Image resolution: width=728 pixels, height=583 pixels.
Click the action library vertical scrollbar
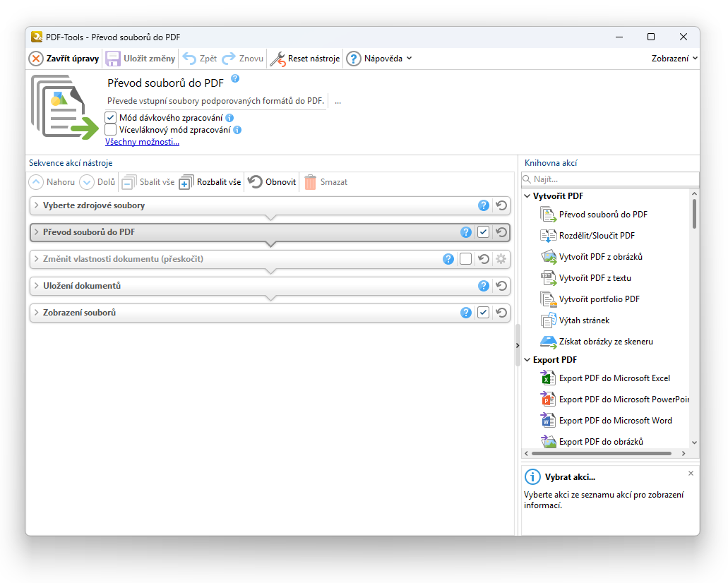pos(694,214)
